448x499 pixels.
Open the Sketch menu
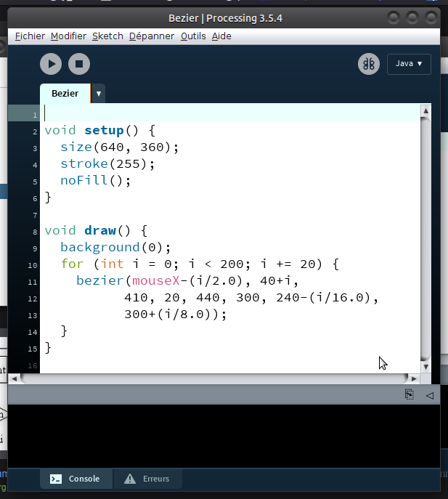click(107, 36)
